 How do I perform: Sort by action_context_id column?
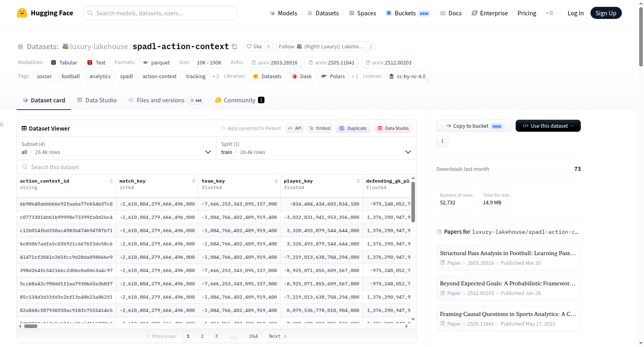pyautogui.click(x=111, y=181)
